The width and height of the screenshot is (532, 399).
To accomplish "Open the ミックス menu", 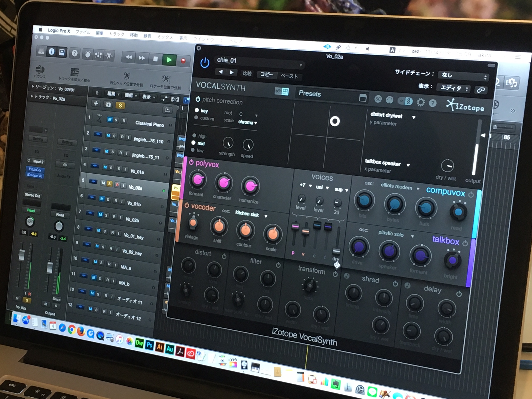I will 165,37.
